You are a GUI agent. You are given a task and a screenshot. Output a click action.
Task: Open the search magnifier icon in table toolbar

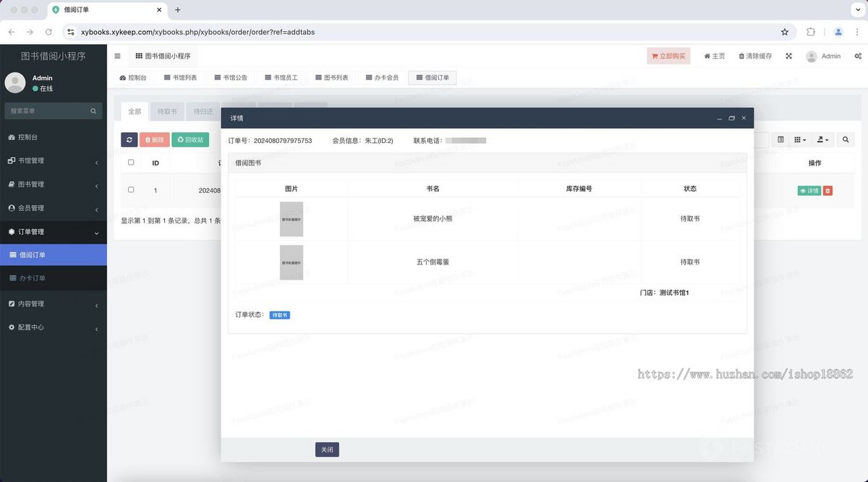pyautogui.click(x=845, y=139)
